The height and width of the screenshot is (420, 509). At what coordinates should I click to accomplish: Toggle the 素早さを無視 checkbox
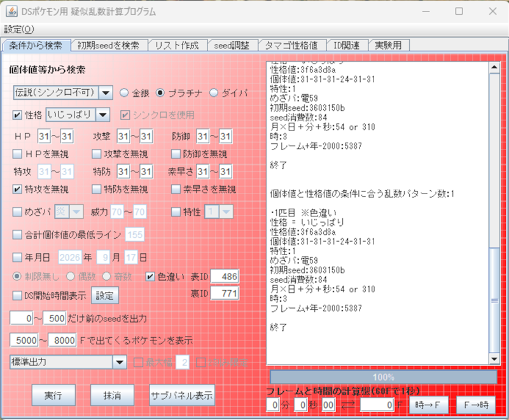176,189
